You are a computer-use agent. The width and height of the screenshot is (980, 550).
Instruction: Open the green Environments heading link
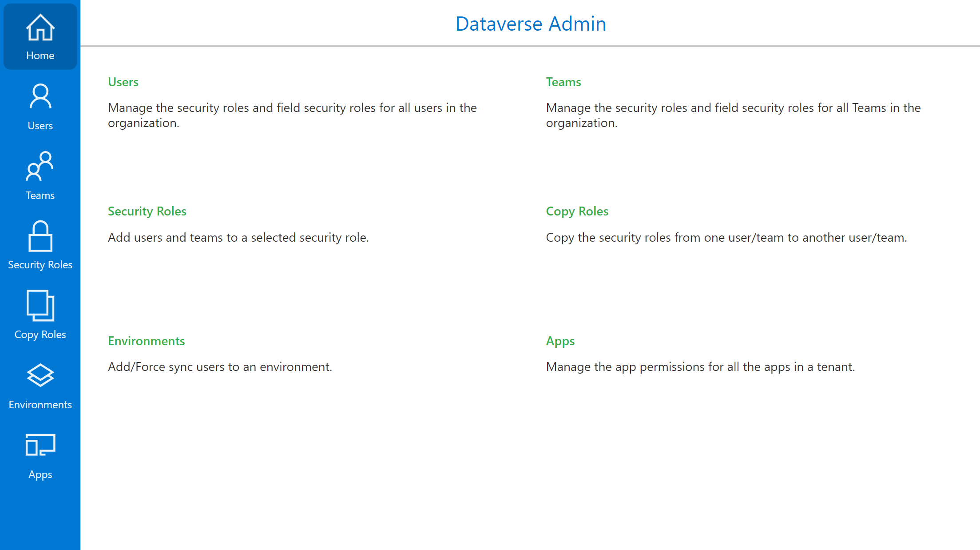click(x=146, y=341)
